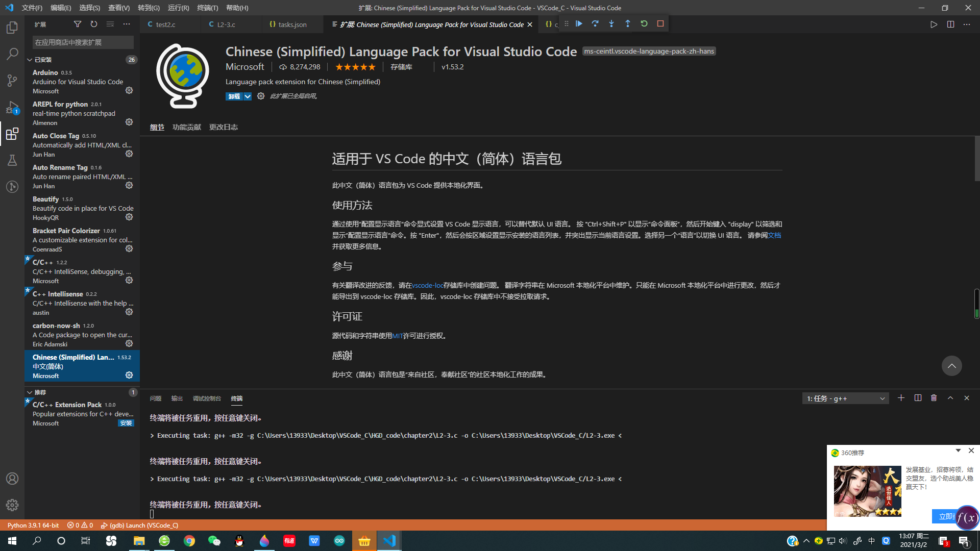Click the scroll-to-top round button
The height and width of the screenshot is (551, 980).
(x=951, y=366)
